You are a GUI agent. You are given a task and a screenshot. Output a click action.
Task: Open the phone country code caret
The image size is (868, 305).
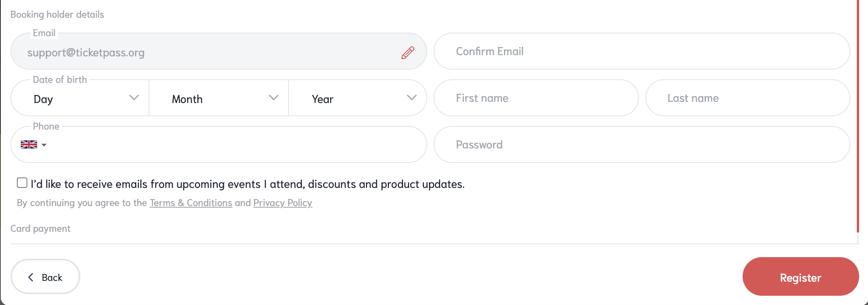tap(44, 145)
